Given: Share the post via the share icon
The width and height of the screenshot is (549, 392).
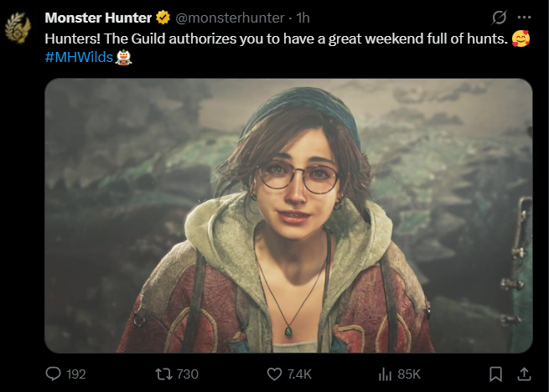Looking at the screenshot, I should click(x=525, y=374).
